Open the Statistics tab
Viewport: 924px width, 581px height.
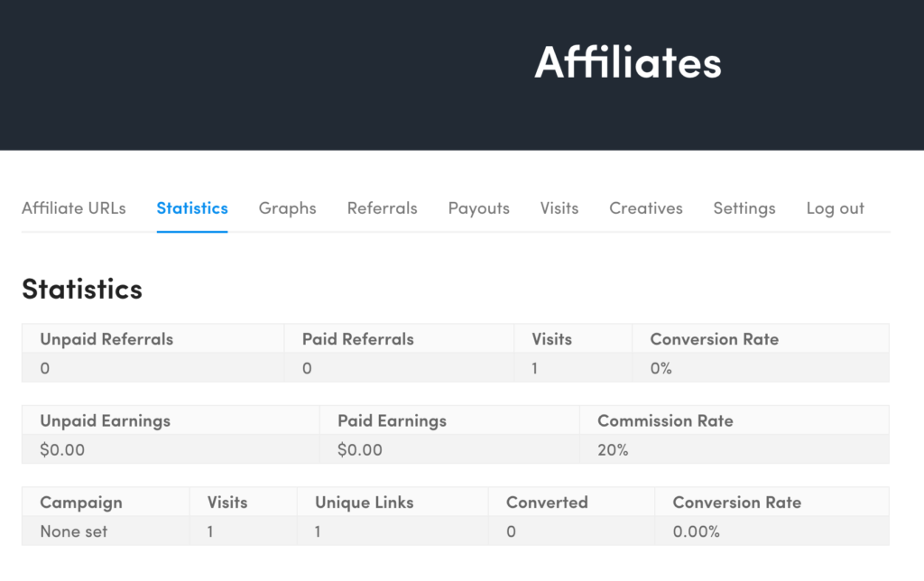[191, 208]
